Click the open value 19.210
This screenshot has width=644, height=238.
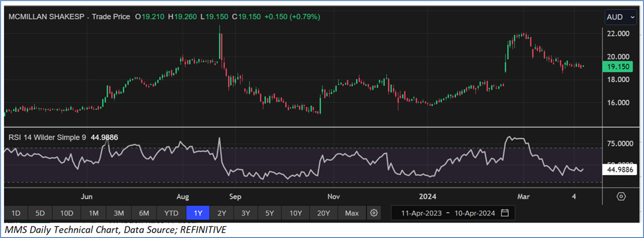pos(154,17)
